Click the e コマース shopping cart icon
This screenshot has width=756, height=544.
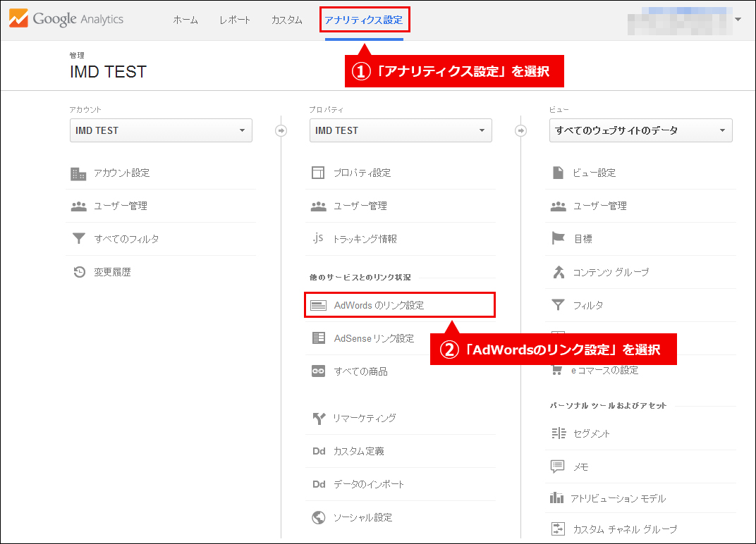pos(557,371)
